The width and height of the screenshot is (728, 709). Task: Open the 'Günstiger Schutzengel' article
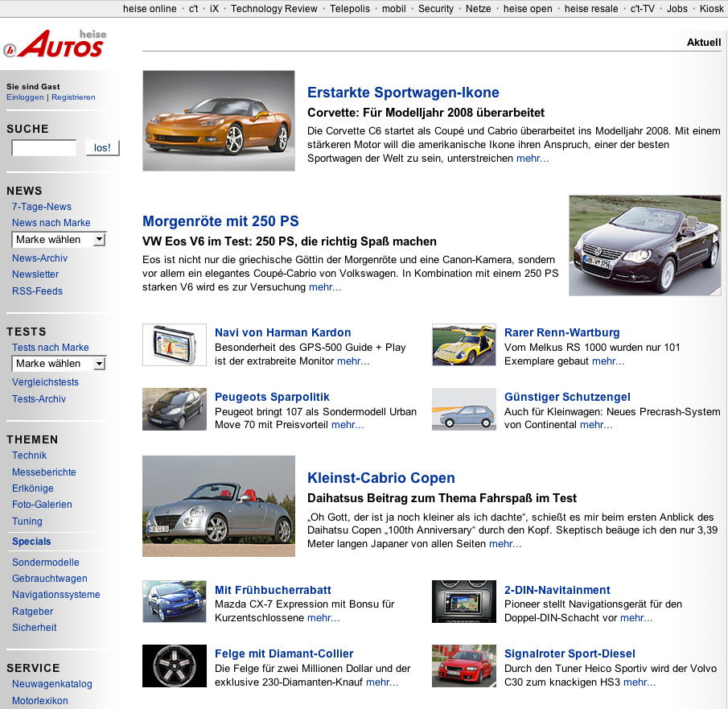[x=567, y=398]
